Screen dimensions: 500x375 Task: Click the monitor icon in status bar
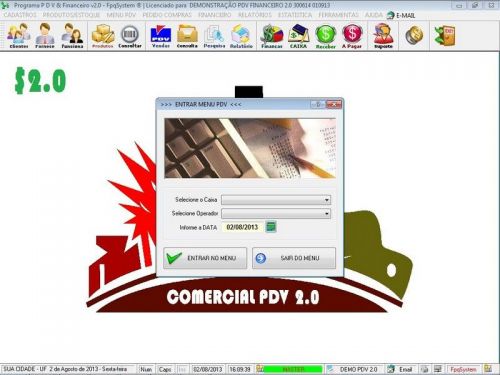tap(438, 369)
